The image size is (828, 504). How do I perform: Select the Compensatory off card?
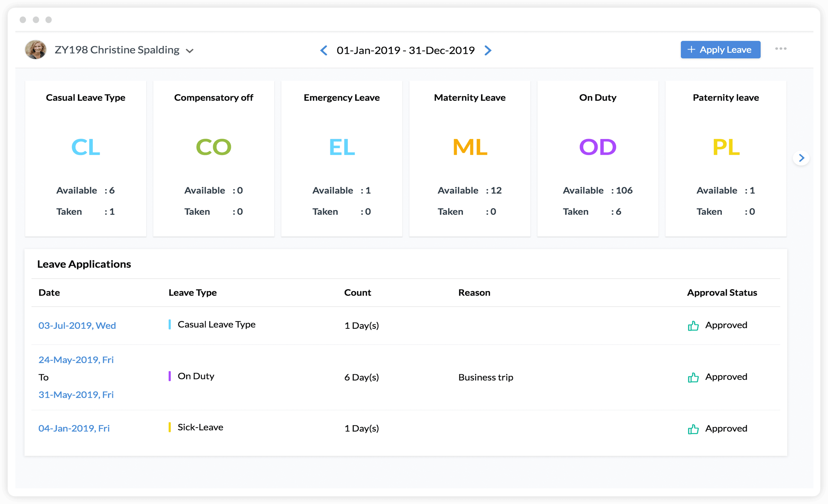(x=214, y=159)
